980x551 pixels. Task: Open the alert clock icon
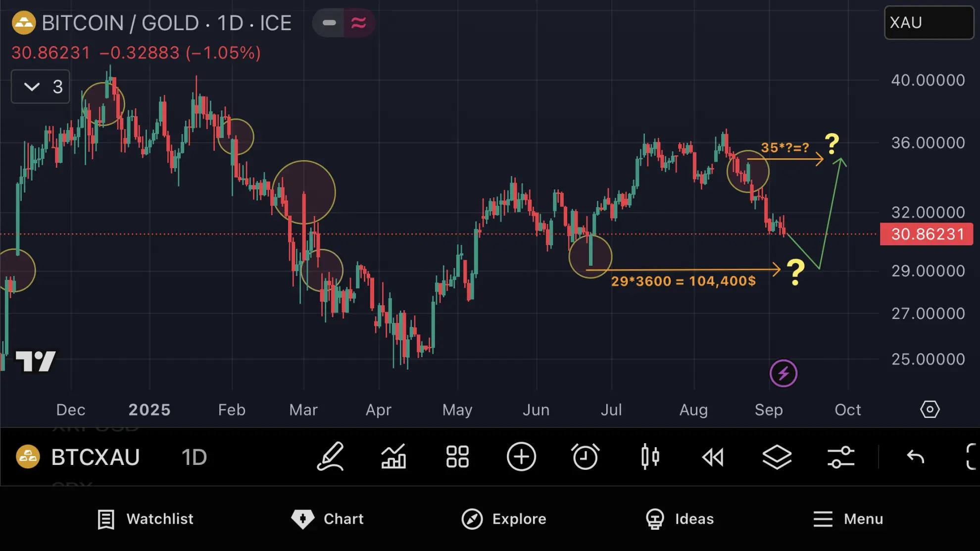coord(585,456)
